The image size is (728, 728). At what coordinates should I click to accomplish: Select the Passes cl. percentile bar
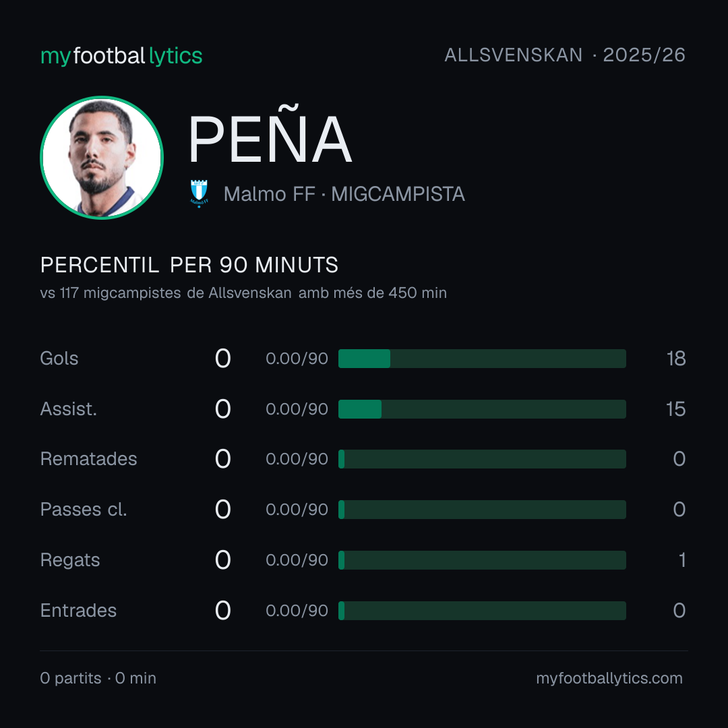pos(482,510)
